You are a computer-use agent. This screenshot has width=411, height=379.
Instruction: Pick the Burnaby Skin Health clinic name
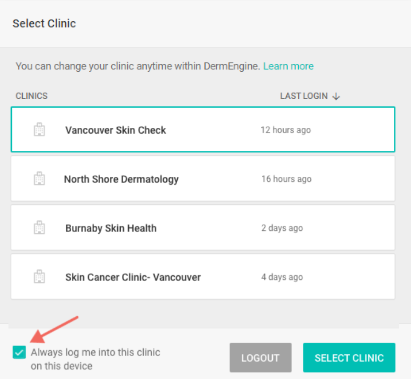(x=111, y=228)
